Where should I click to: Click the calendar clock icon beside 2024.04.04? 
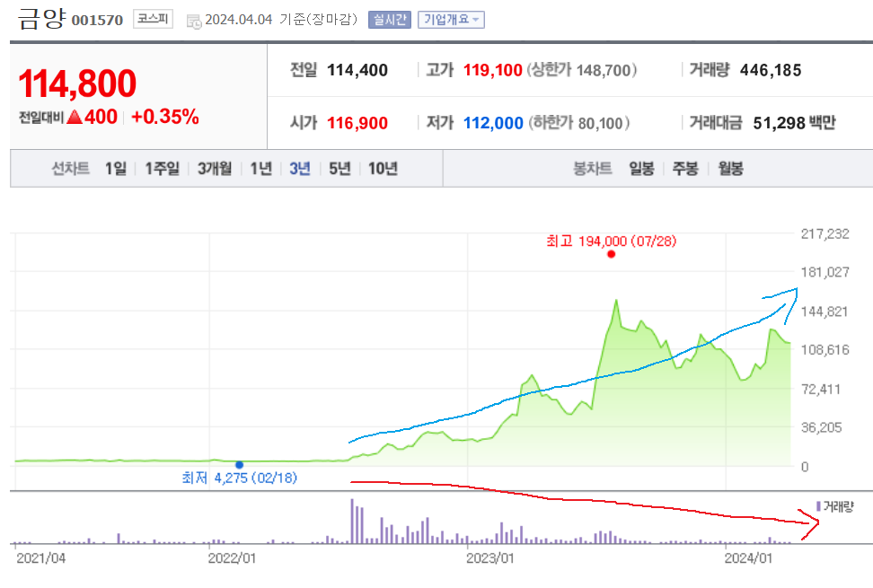tap(194, 22)
